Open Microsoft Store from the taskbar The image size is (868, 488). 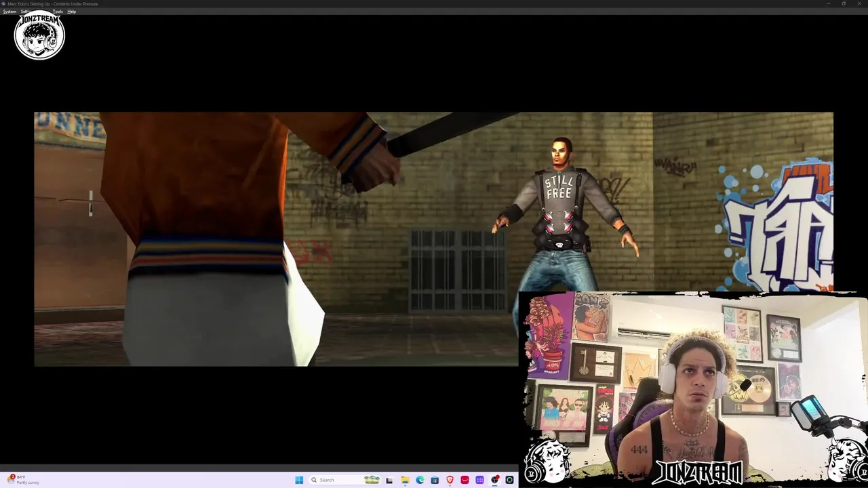click(435, 480)
